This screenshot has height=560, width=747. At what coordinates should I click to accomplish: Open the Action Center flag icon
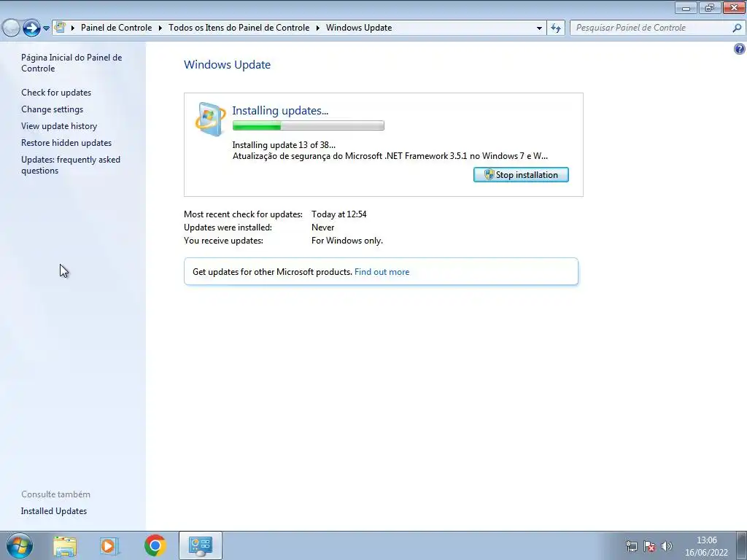(649, 546)
